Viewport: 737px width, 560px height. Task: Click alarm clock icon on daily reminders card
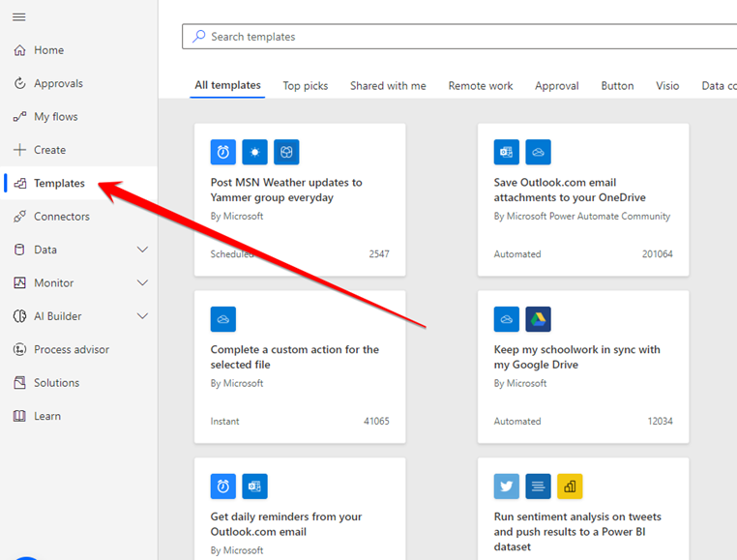click(x=223, y=486)
